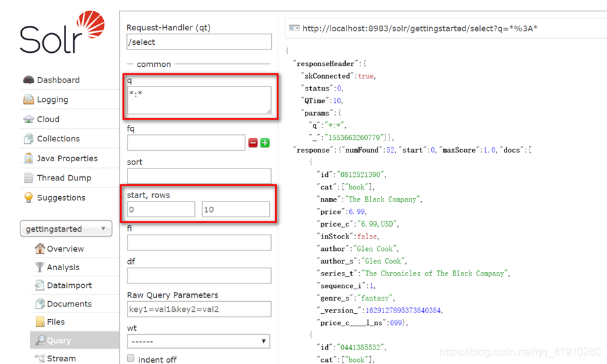Click the Logging icon
The height and width of the screenshot is (364, 607).
tap(28, 99)
